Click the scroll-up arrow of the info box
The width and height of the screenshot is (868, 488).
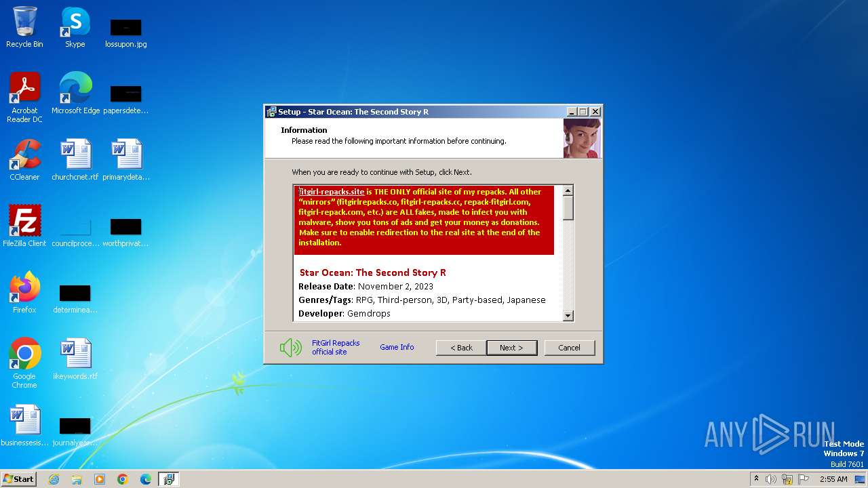point(568,190)
